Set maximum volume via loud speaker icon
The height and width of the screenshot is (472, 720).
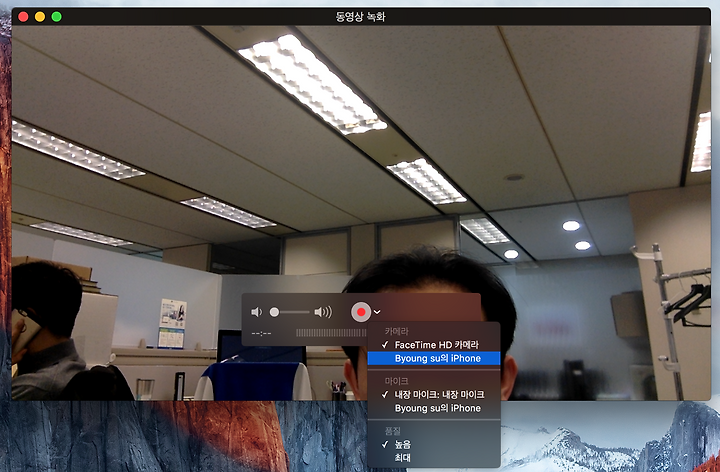(x=323, y=312)
